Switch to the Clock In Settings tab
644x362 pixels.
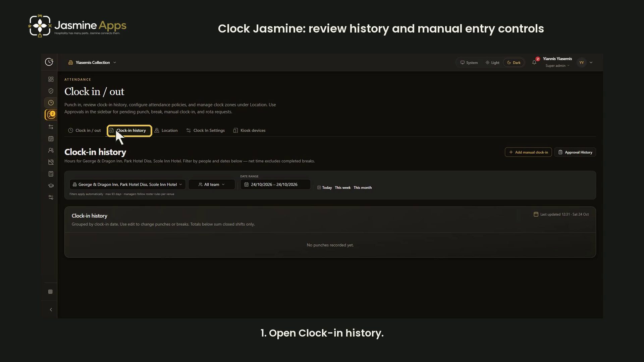(x=205, y=130)
